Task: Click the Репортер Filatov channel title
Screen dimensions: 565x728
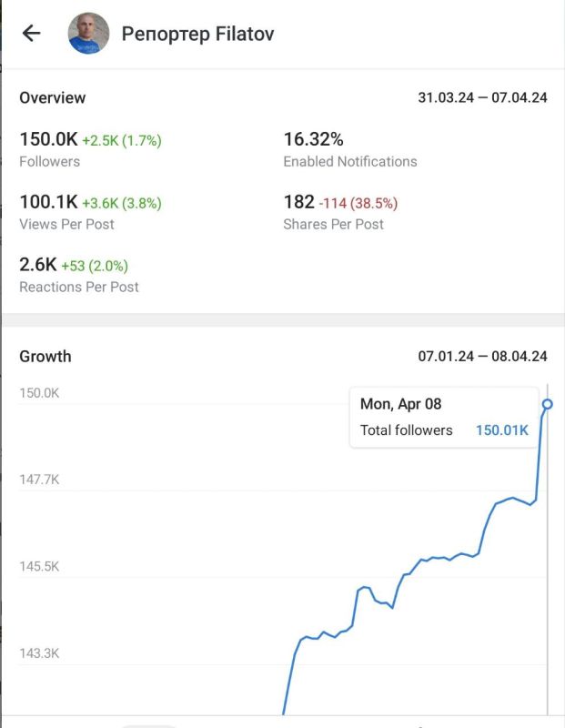Action: point(197,35)
